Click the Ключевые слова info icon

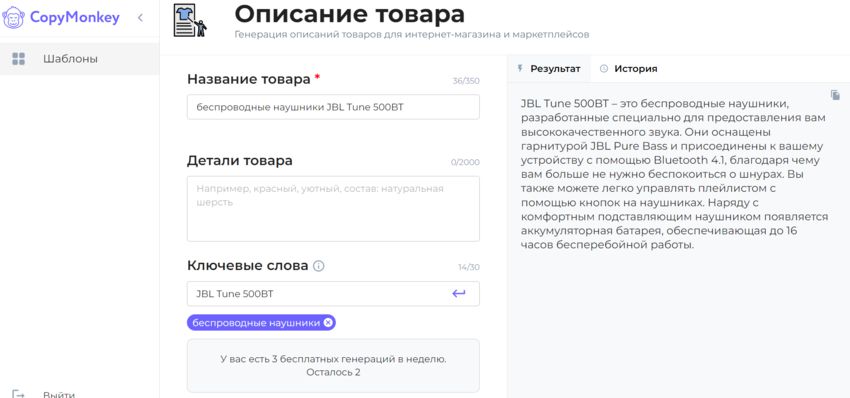coord(319,266)
